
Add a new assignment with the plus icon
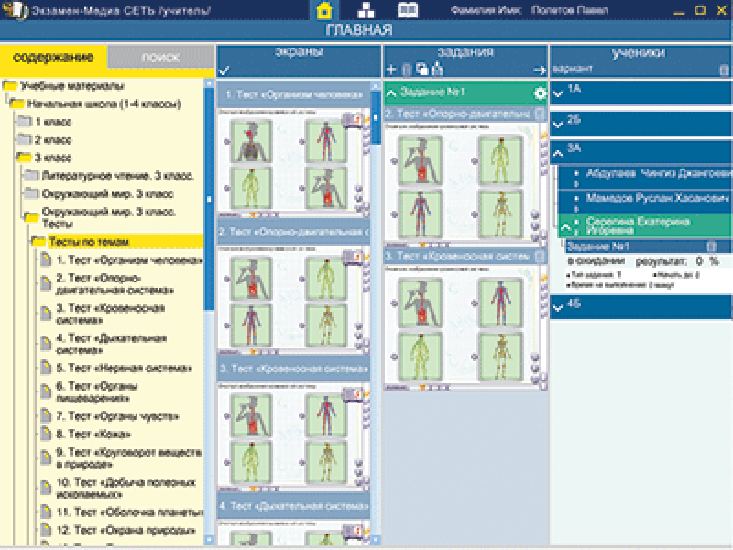391,70
